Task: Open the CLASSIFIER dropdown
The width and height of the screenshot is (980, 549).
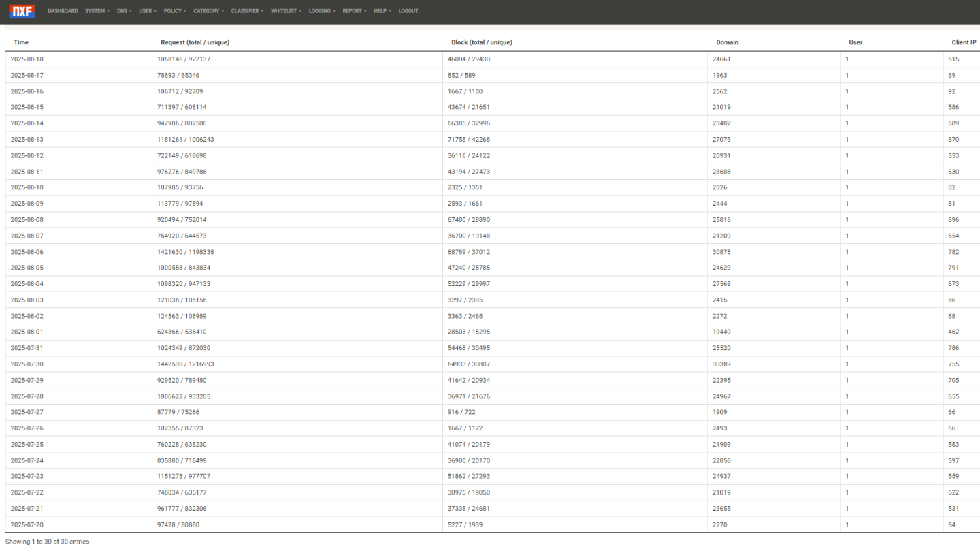Action: pyautogui.click(x=246, y=10)
